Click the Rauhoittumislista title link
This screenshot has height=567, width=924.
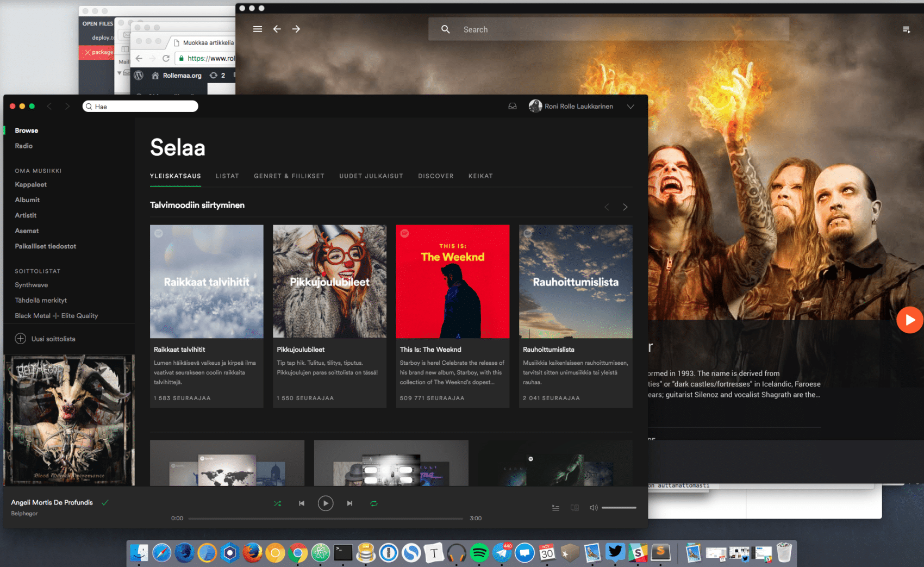click(x=548, y=350)
